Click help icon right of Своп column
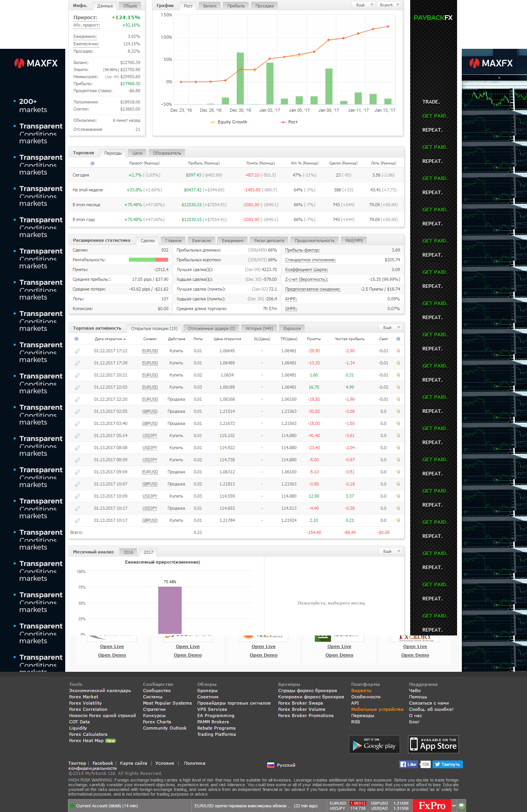This screenshot has height=812, width=527. (x=398, y=339)
